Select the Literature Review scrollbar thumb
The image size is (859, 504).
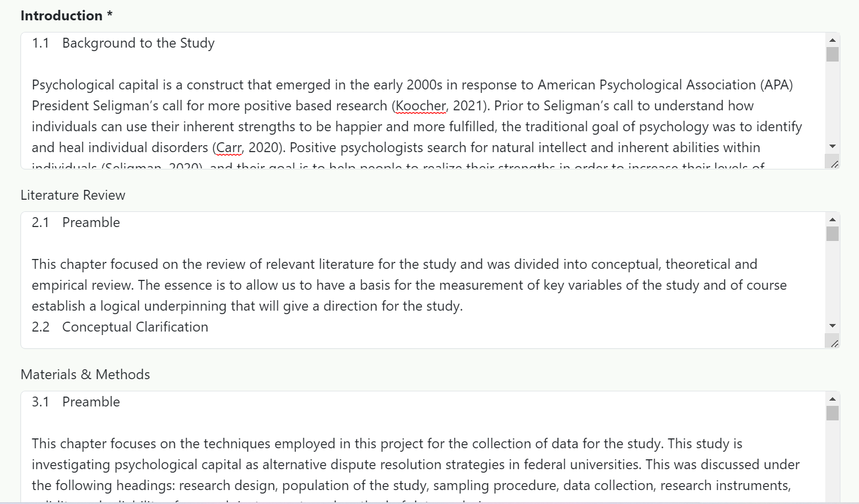tap(832, 233)
